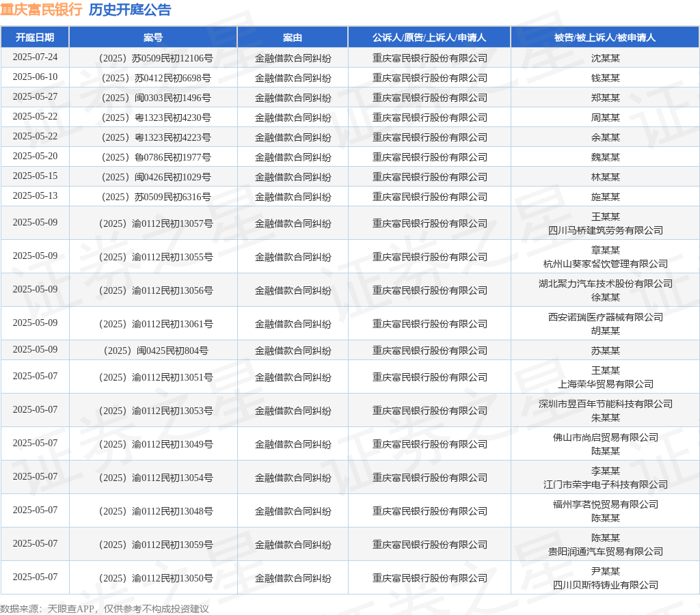Click case number (2025)渝0112民初13050号

coord(155,578)
